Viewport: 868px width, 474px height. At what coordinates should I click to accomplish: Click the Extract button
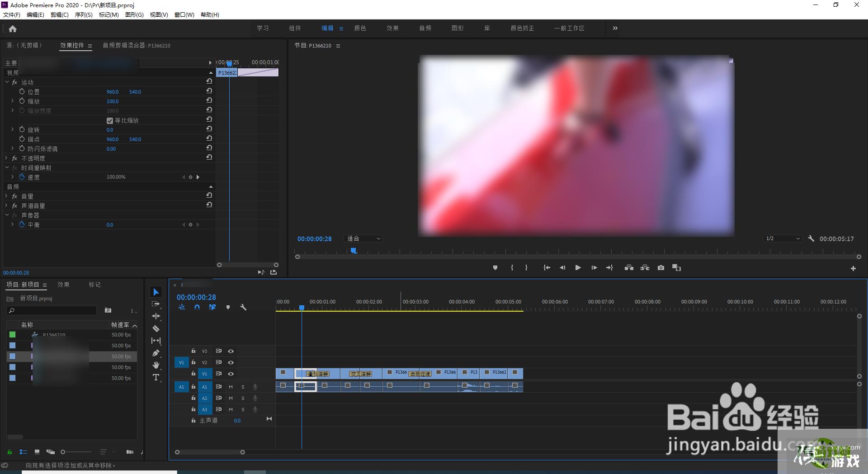pyautogui.click(x=645, y=268)
